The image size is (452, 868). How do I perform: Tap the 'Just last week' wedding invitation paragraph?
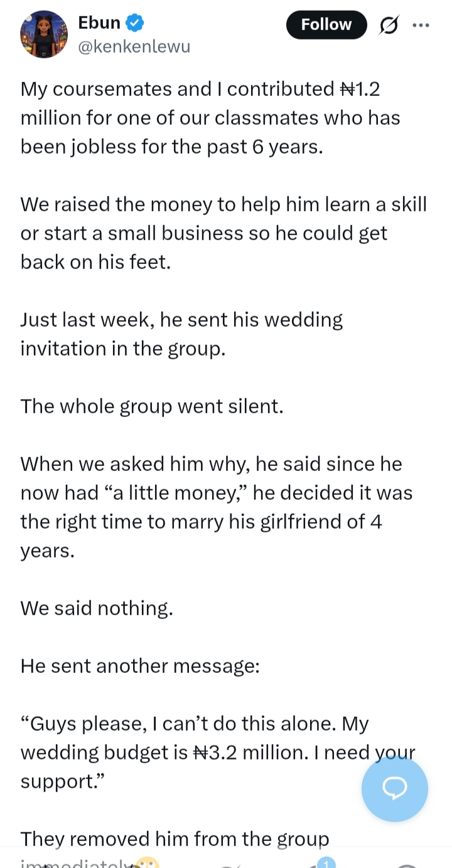coord(182,334)
